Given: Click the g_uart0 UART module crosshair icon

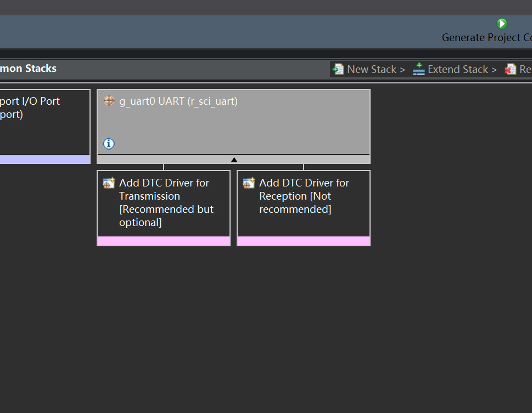Looking at the screenshot, I should (109, 101).
